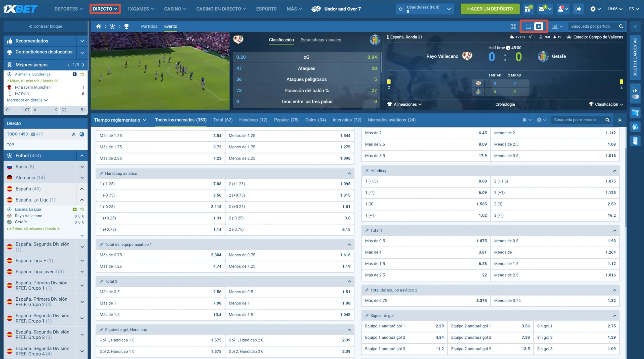644x359 pixels.
Task: Open the statistics bar chart menu
Action: (x=557, y=26)
